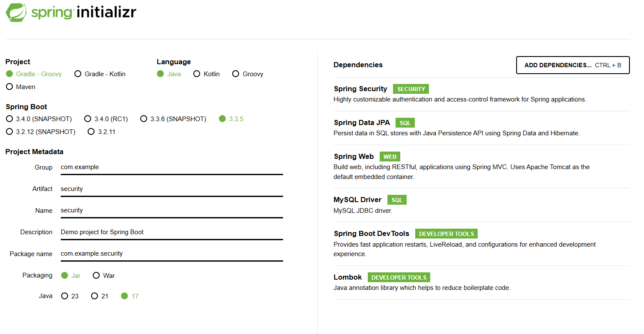Click the Dependencies section heading
This screenshot has width=644, height=334.
point(358,65)
